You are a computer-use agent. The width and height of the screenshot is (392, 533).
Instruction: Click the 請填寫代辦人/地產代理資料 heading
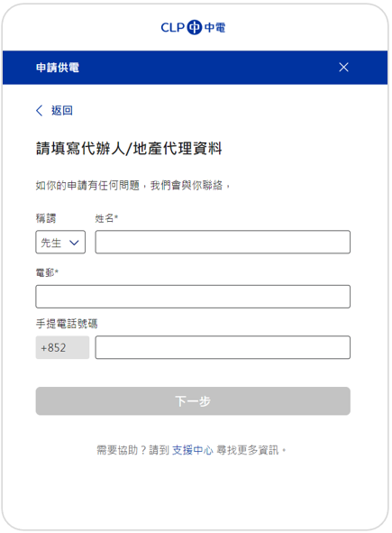[x=129, y=149]
